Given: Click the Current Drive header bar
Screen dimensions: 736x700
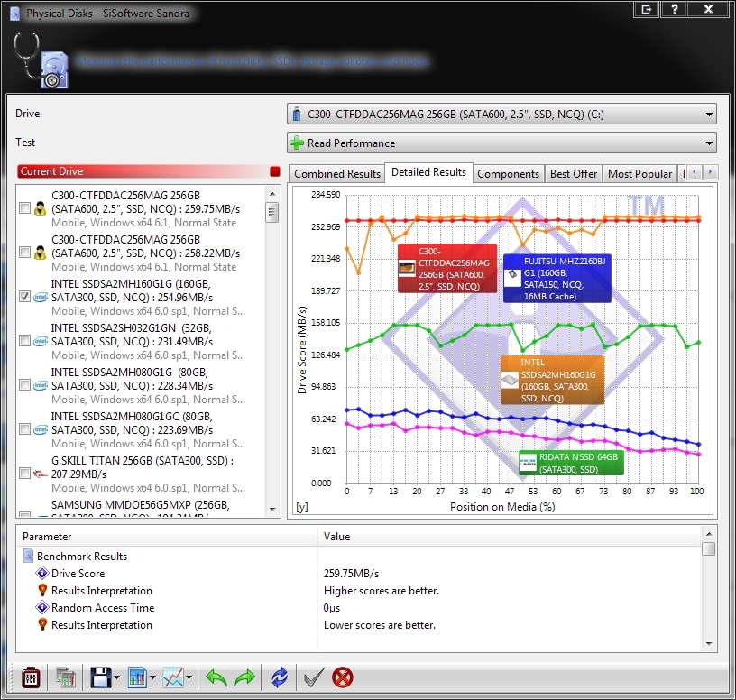Looking at the screenshot, I should pyautogui.click(x=149, y=171).
